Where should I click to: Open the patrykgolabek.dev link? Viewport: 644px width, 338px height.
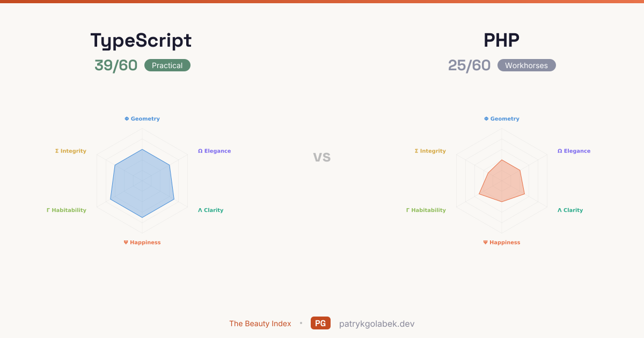377,324
